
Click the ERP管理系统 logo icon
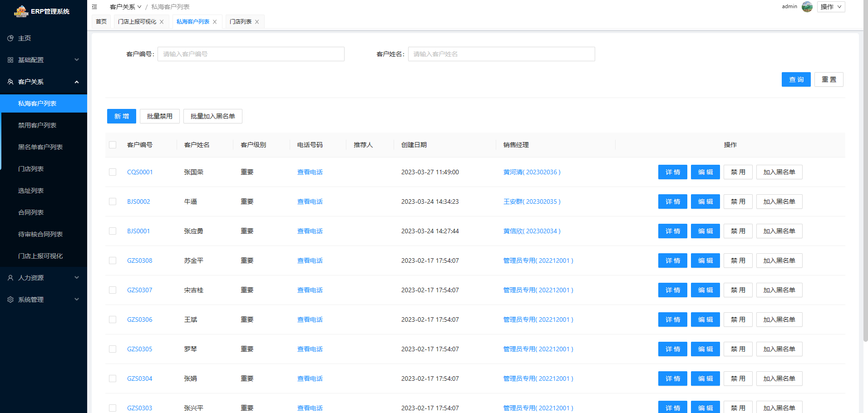point(21,11)
